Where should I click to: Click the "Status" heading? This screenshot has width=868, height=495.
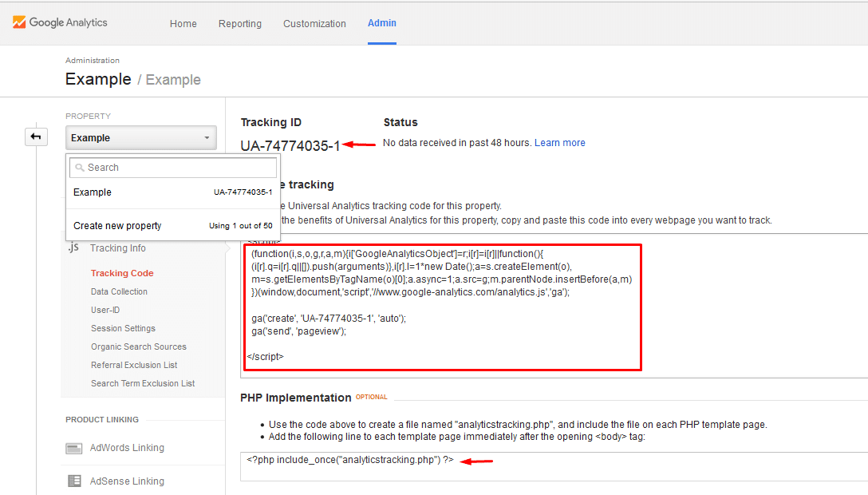[400, 122]
